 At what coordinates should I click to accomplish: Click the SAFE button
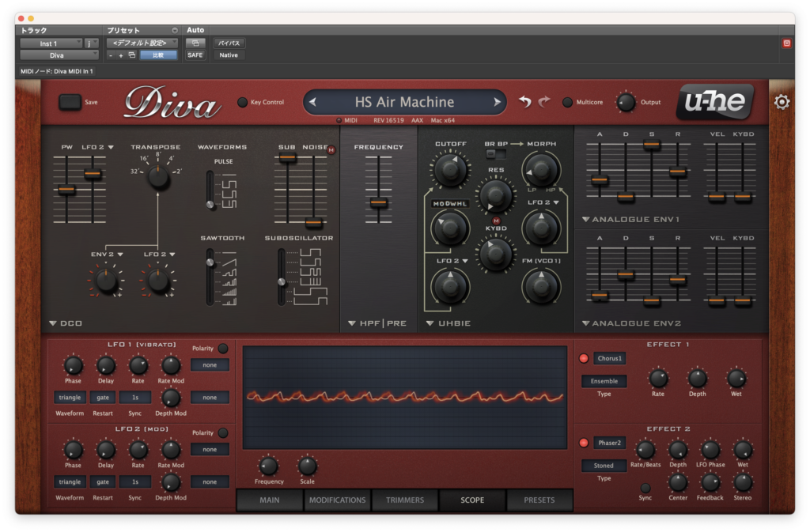[x=195, y=55]
